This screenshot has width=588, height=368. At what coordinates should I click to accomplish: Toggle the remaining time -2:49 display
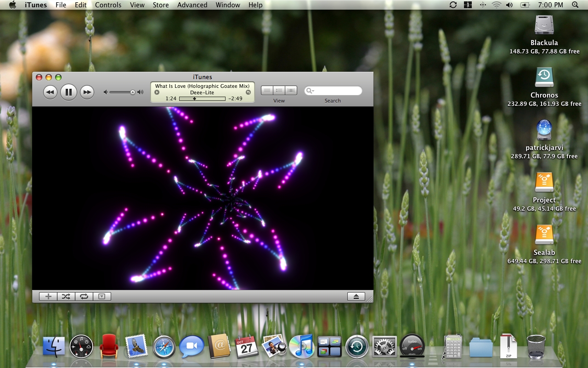tap(235, 98)
